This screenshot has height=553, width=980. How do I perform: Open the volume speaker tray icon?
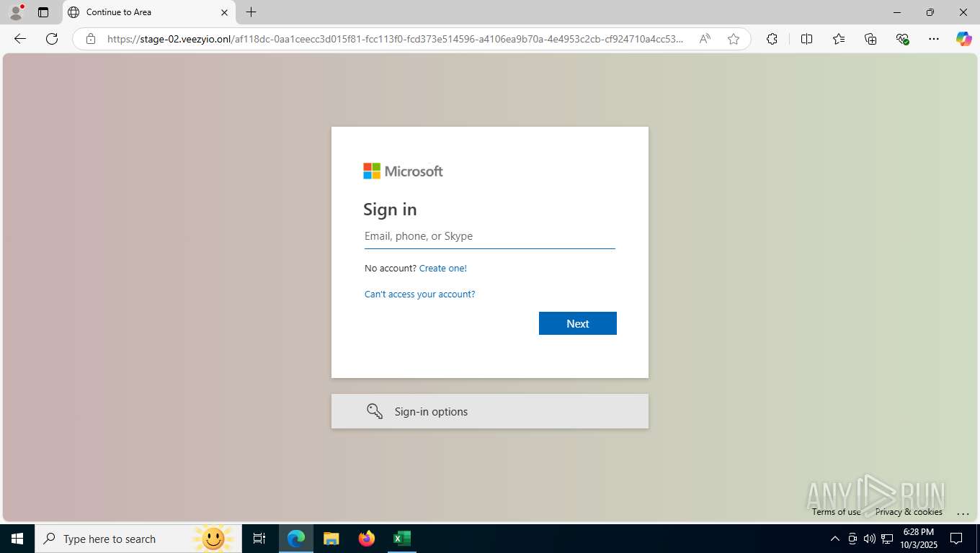(870, 539)
